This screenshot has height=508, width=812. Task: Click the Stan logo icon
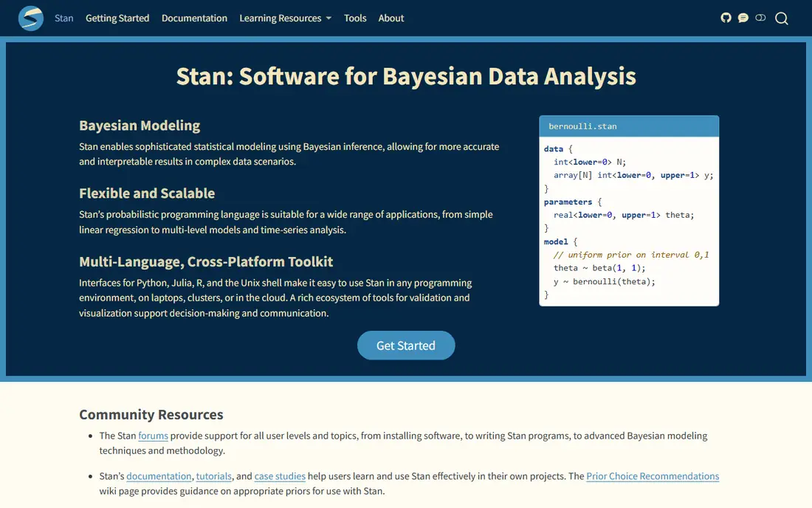tap(31, 18)
